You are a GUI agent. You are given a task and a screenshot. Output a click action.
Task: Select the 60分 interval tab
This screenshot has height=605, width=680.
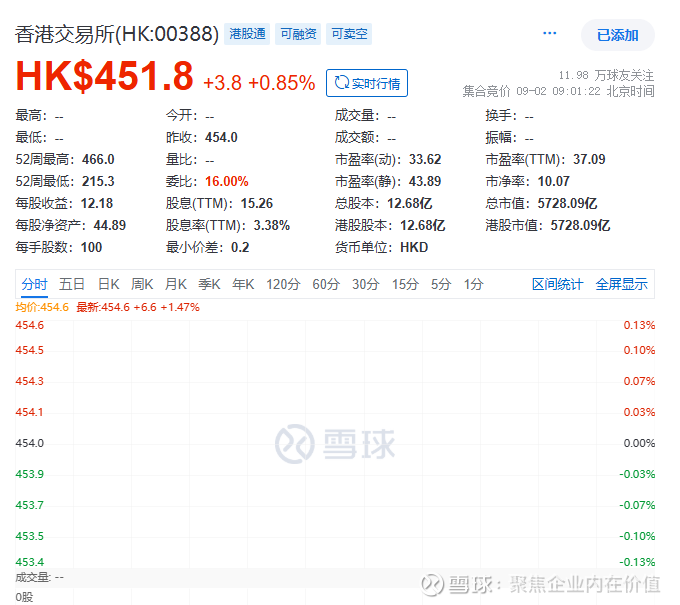(326, 285)
